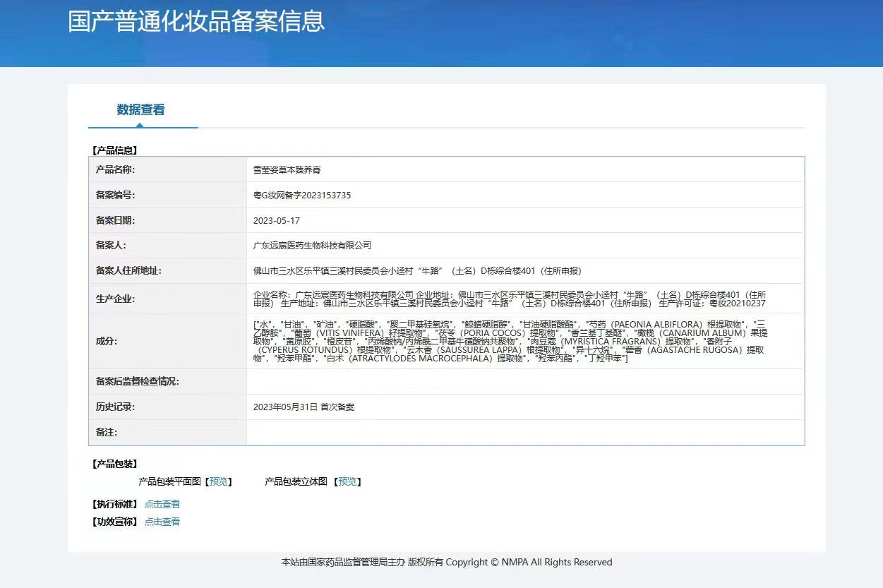The width and height of the screenshot is (883, 588).
Task: Click 点击查看 next to 功效宣称
Action: 162,522
